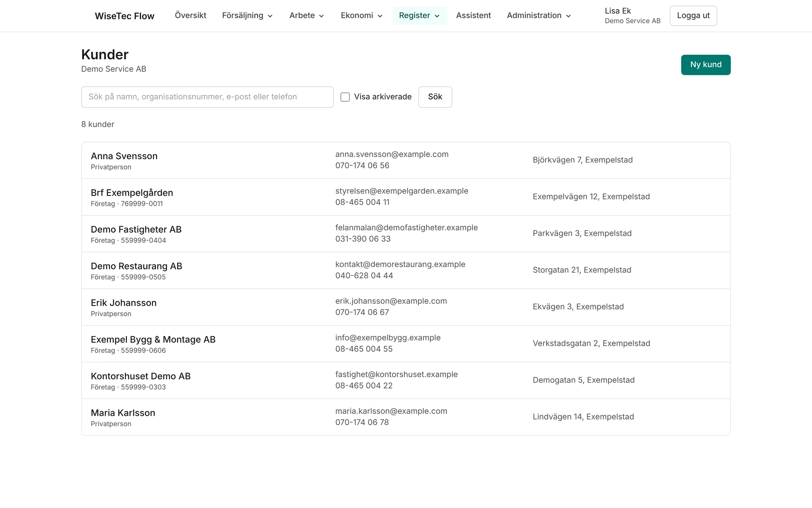
Task: Expand the Försäljning dropdown menu
Action: click(247, 16)
